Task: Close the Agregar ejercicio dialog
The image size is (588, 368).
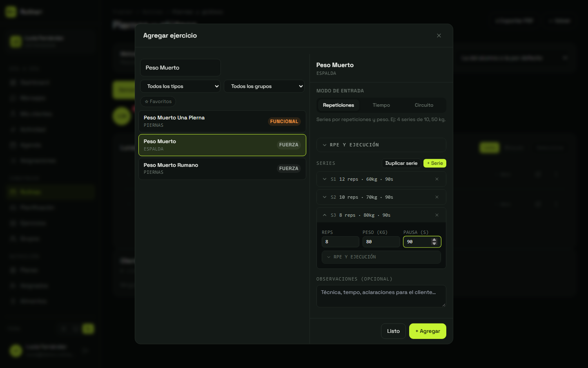Action: 439,36
